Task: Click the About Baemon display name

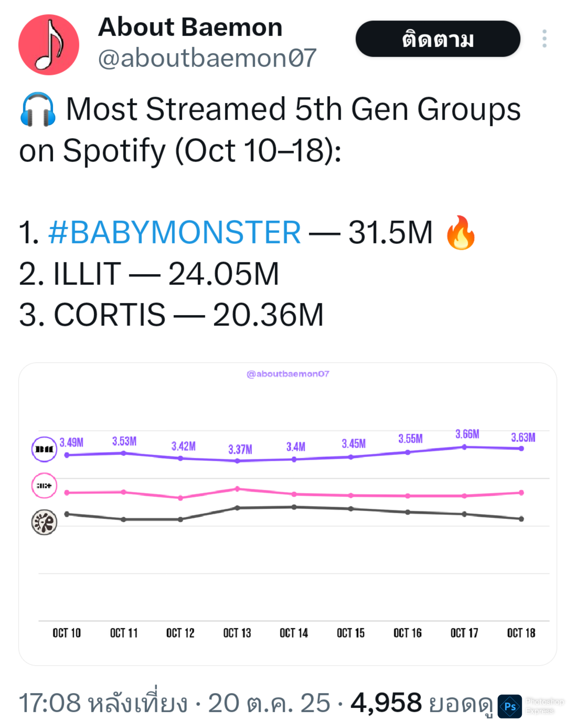Action: 190,27
